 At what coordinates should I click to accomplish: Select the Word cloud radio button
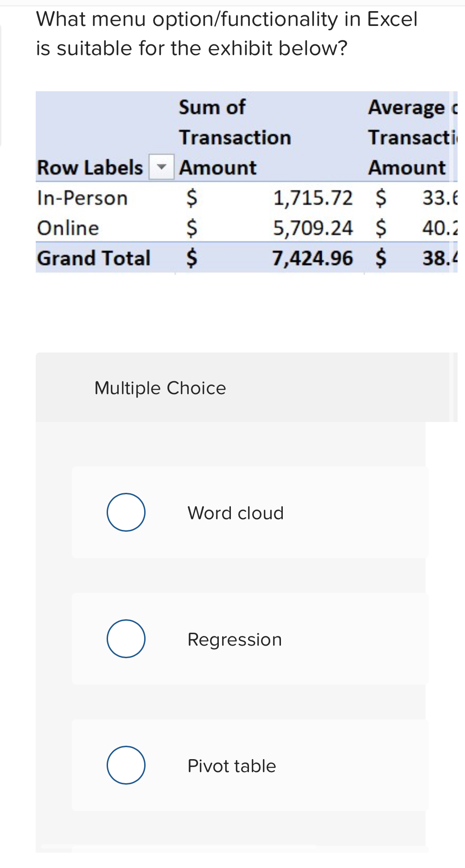(x=126, y=512)
